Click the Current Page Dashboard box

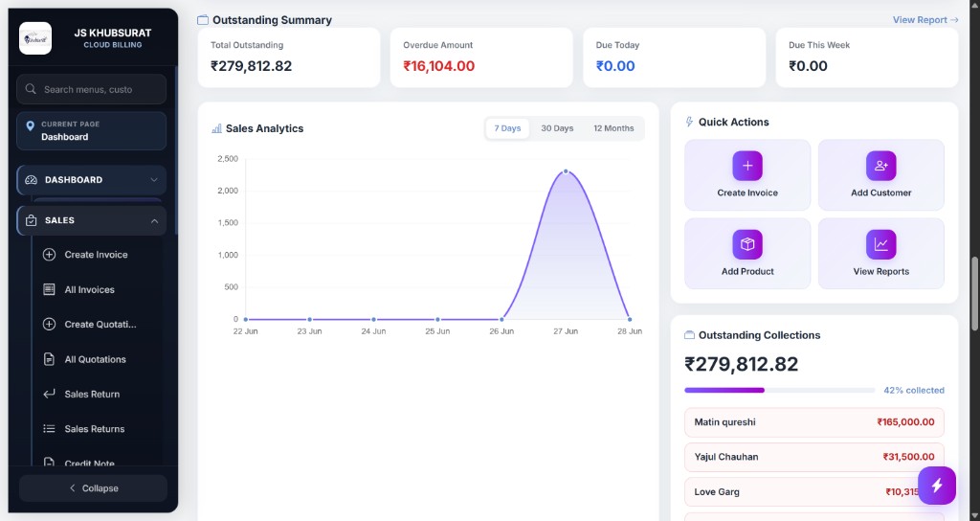[91, 130]
